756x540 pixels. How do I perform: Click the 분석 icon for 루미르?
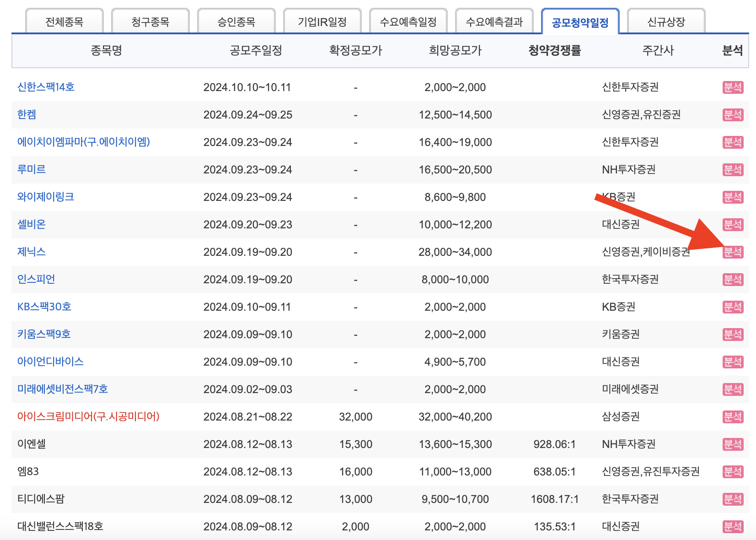733,170
